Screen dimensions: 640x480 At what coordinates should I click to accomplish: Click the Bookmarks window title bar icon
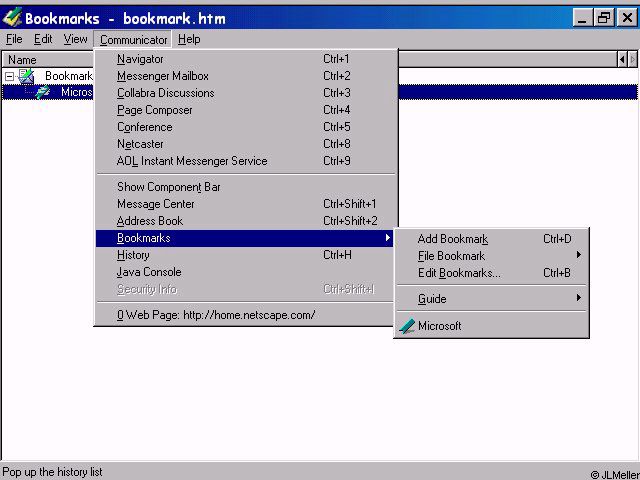(x=11, y=18)
